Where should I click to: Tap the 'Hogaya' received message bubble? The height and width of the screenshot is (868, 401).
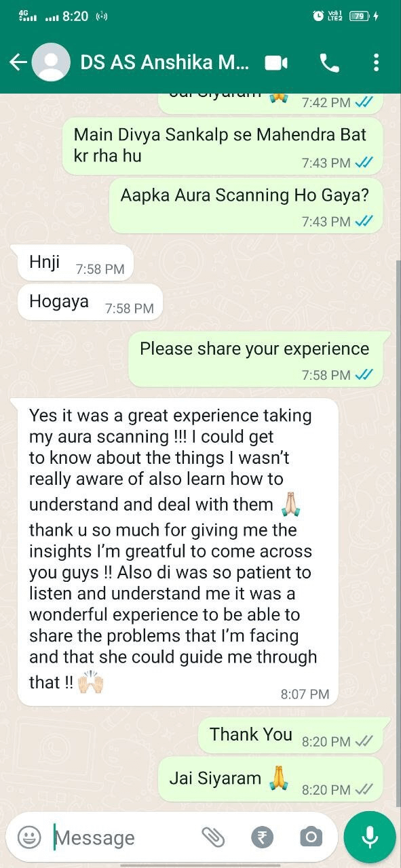tap(91, 302)
